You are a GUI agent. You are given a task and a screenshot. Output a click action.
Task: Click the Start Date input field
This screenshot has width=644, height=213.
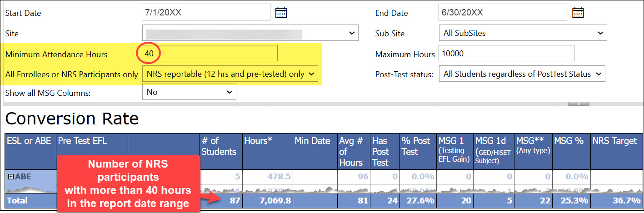click(x=206, y=13)
